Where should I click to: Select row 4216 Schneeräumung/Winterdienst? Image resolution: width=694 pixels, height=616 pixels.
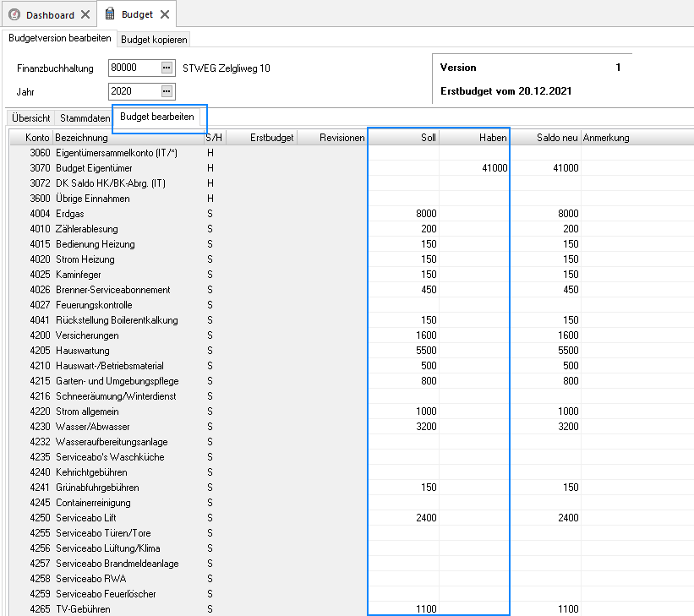pyautogui.click(x=352, y=396)
